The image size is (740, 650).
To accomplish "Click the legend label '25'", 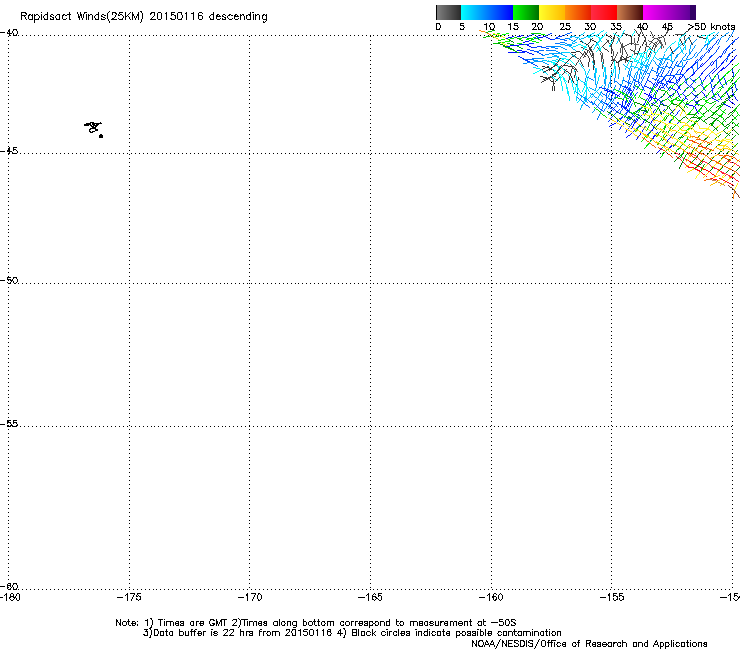I will point(565,27).
